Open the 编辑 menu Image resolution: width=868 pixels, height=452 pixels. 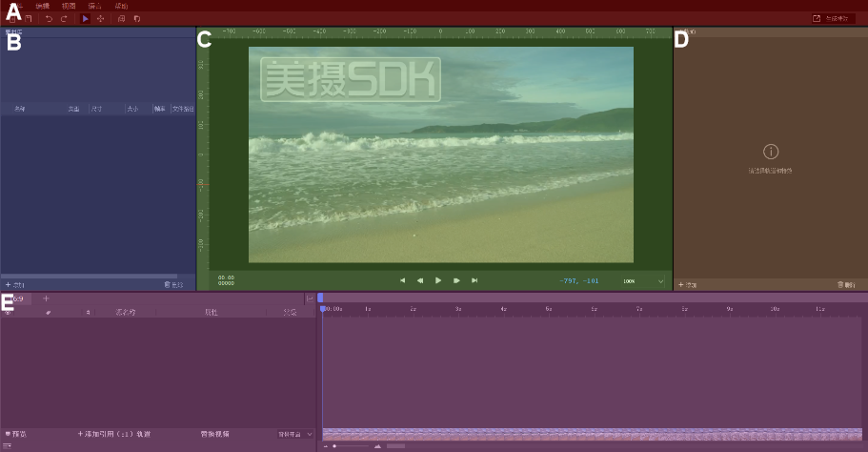(43, 6)
